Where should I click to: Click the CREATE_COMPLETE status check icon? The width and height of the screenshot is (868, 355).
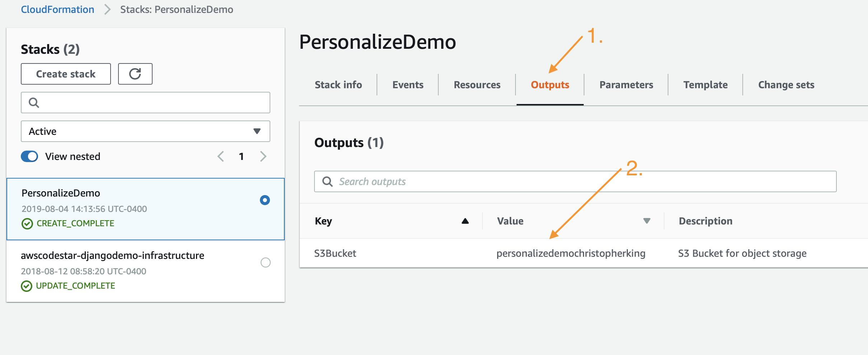pos(27,224)
